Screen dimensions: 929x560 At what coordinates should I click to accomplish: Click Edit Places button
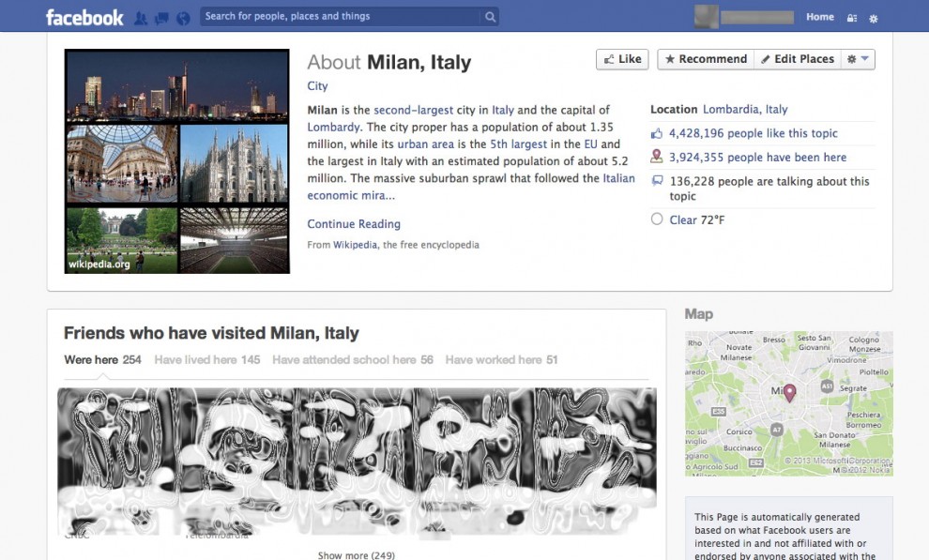pyautogui.click(x=798, y=59)
